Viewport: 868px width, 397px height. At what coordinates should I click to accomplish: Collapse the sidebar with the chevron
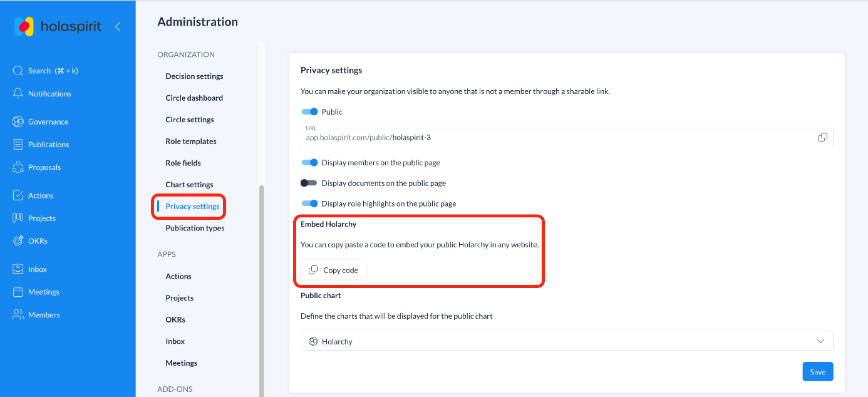pos(118,26)
